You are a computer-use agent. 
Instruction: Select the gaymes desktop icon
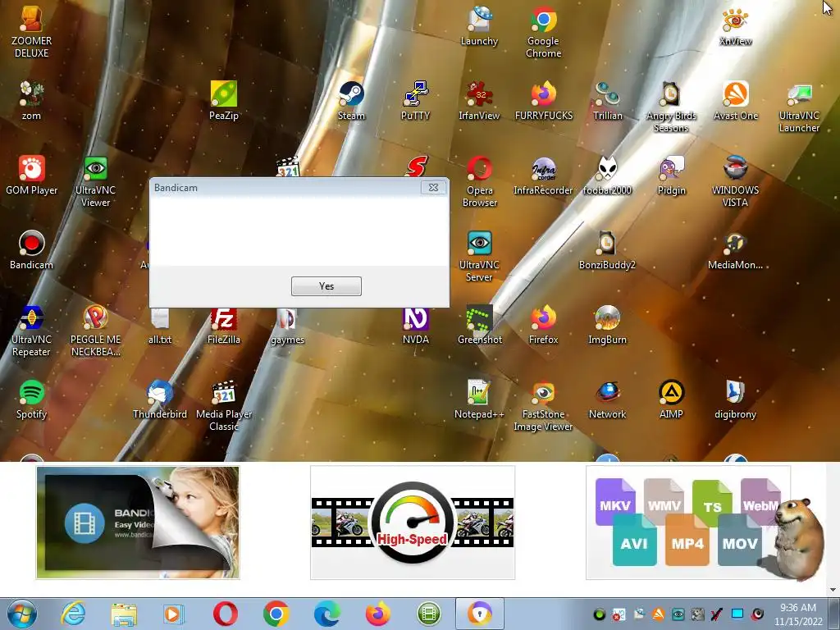[x=288, y=326]
